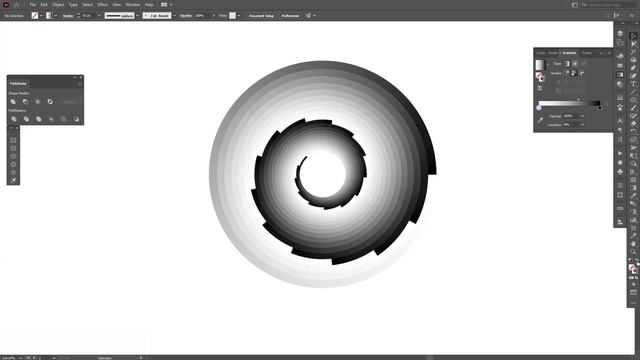Open the stroke weight dropdown

[x=99, y=16]
